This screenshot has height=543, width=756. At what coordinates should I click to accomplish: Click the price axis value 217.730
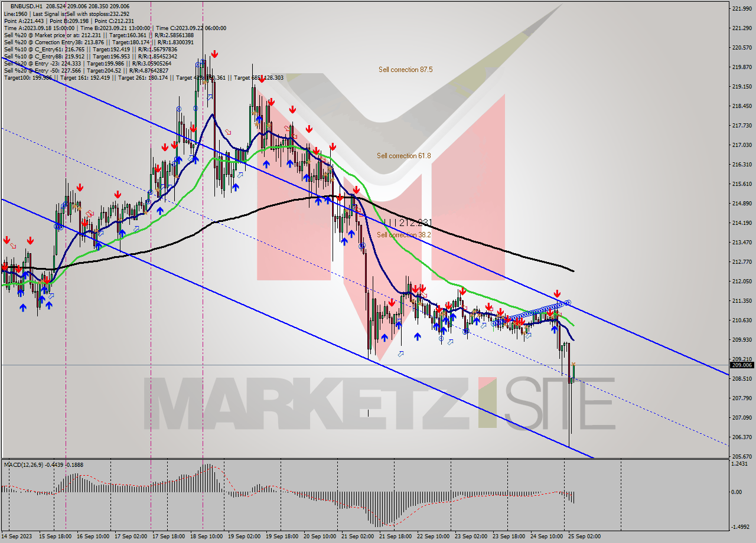click(741, 125)
